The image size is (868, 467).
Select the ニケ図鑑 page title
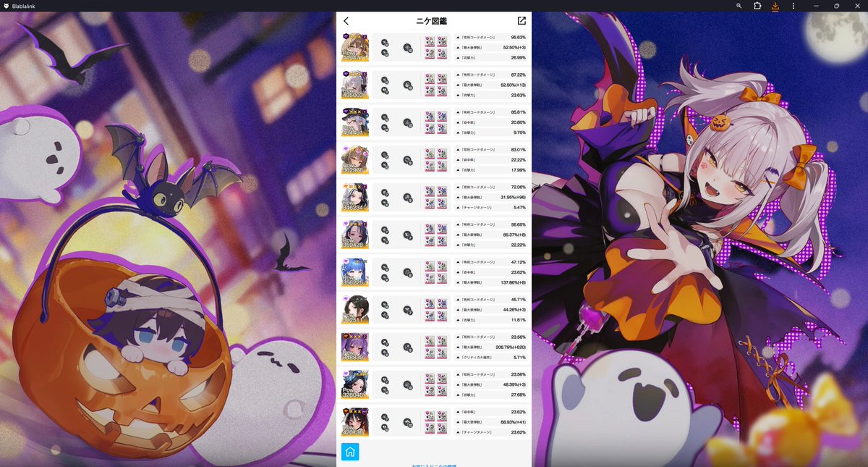coord(432,21)
